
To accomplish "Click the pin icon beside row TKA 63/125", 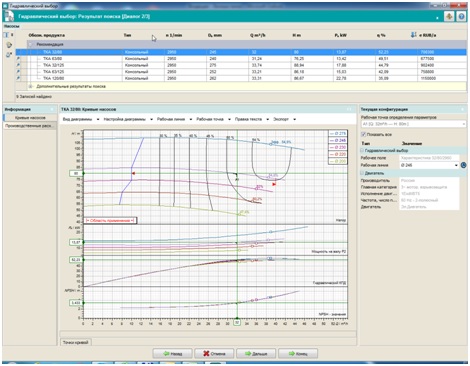I will tap(18, 72).
